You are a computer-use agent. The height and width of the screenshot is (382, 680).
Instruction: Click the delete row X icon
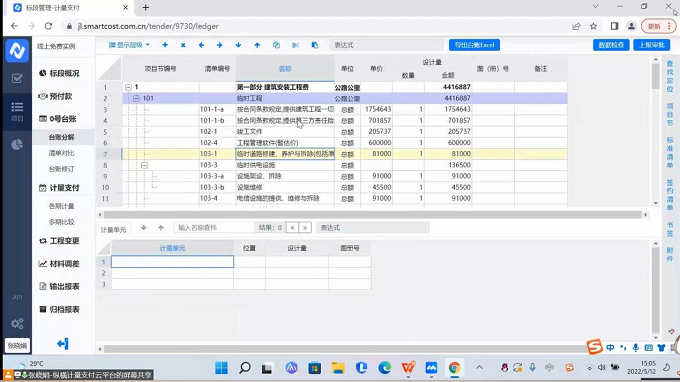tap(183, 45)
